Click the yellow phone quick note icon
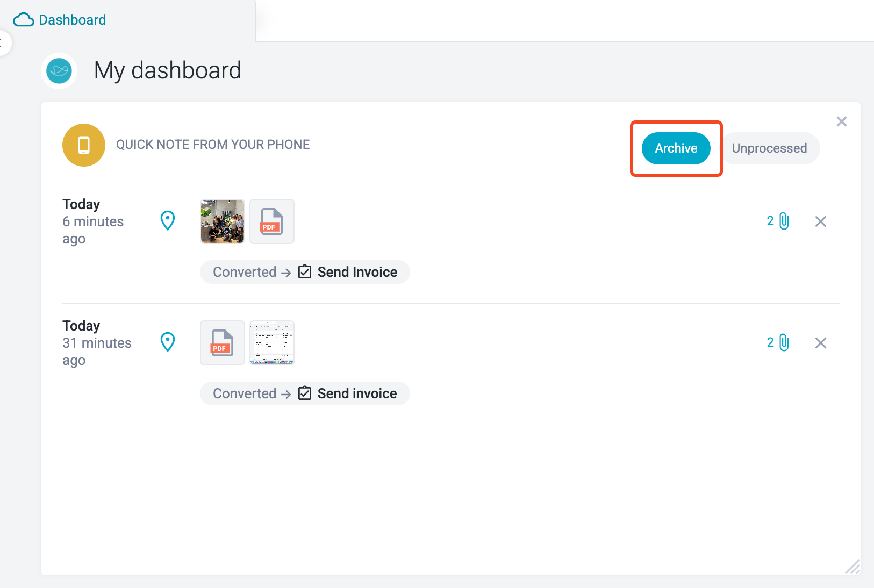Screen dimensions: 874x588 84,145
